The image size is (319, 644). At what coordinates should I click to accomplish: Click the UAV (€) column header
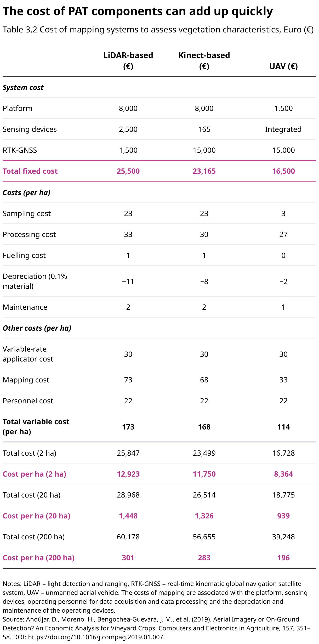[283, 66]
